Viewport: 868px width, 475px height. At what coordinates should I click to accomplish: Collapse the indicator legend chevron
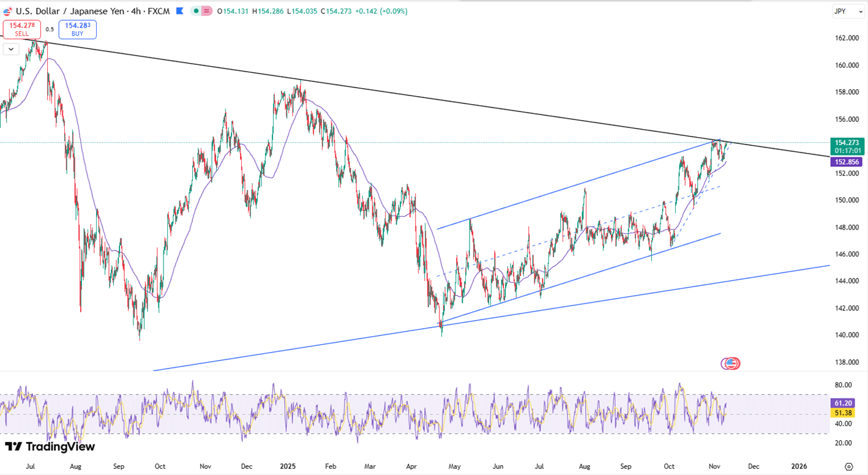point(10,49)
